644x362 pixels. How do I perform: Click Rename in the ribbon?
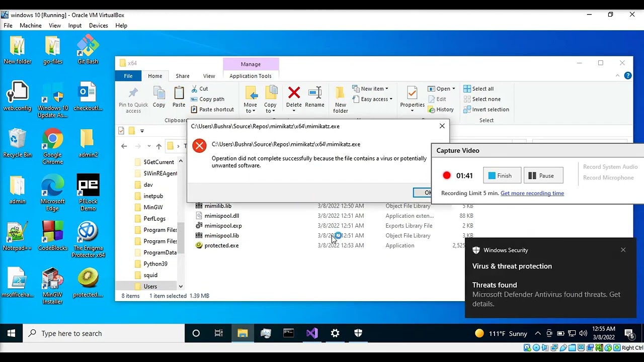(314, 97)
